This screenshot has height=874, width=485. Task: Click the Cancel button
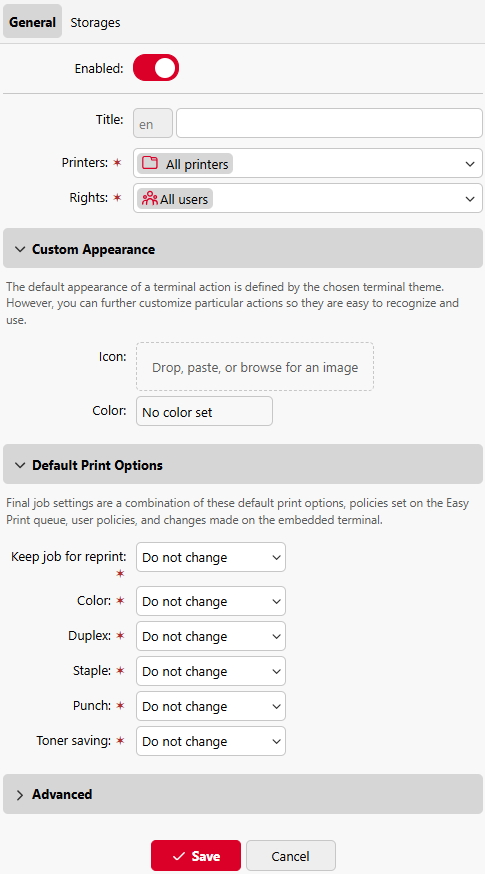(x=290, y=856)
